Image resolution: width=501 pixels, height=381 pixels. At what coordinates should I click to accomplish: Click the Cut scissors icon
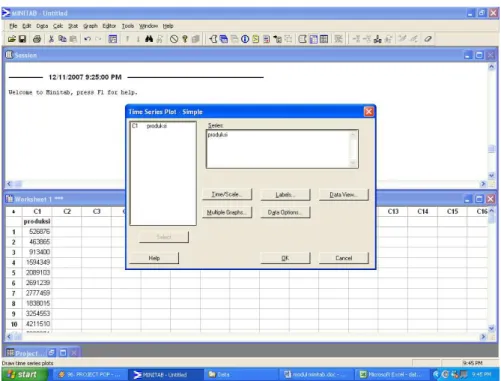[x=51, y=39]
